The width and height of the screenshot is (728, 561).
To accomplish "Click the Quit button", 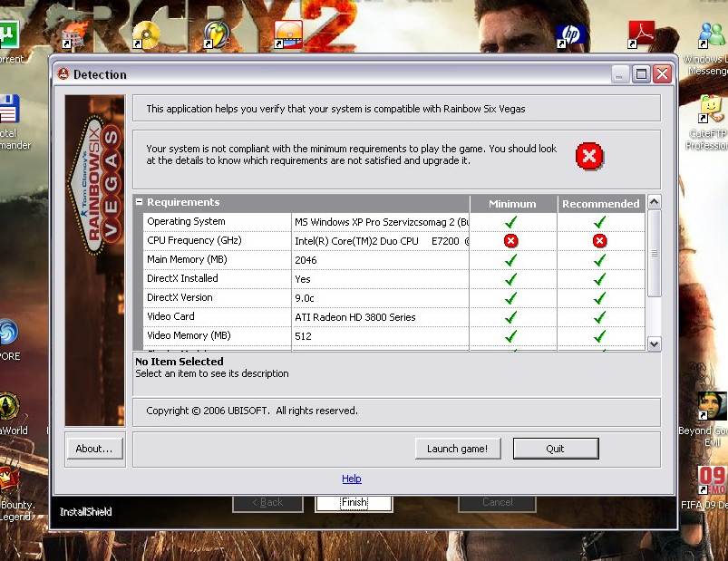I will coord(555,449).
